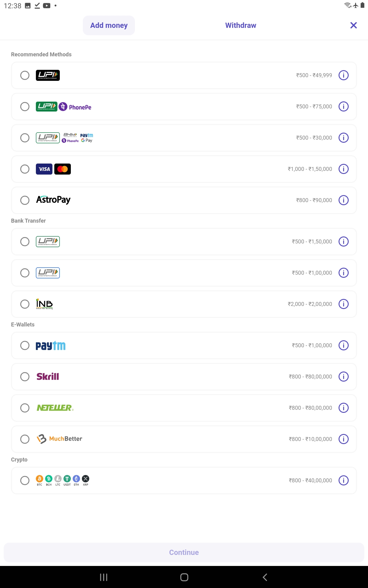Select the Crypto payment radio button
368x588 pixels.
25,481
